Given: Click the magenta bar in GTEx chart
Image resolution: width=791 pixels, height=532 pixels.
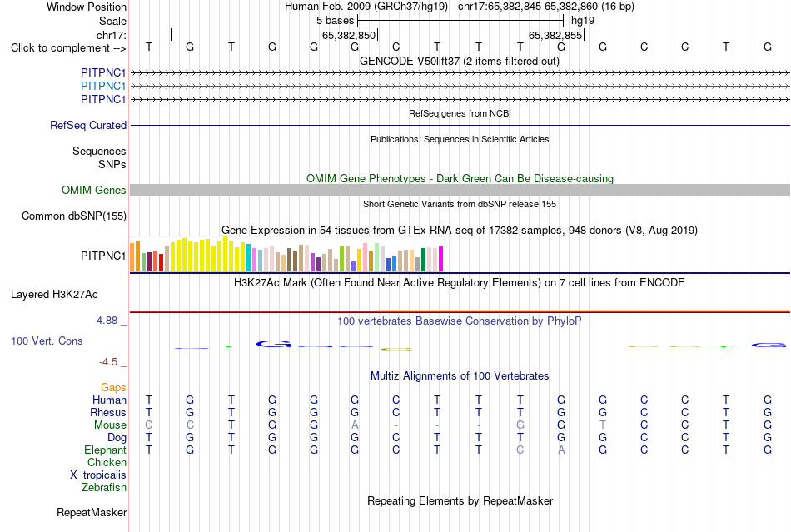Looking at the screenshot, I should coord(441,259).
